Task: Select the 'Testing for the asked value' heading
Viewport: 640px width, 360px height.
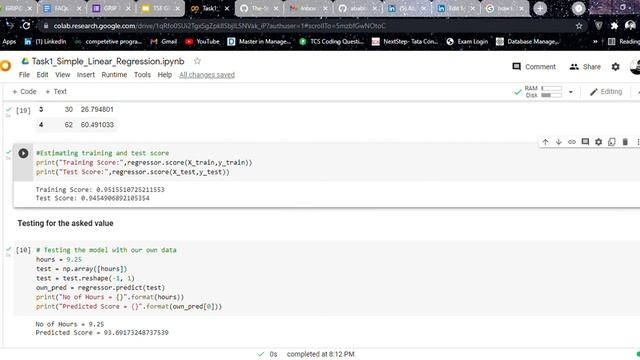Action: pyautogui.click(x=65, y=223)
